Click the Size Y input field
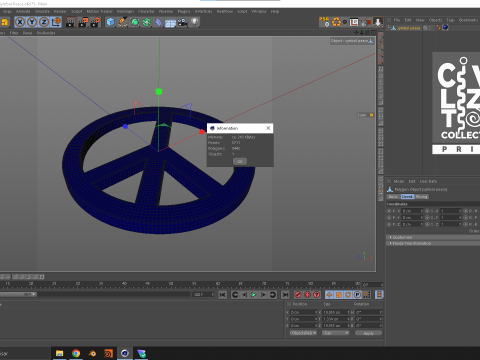This screenshot has height=360, width=480. tap(335, 319)
